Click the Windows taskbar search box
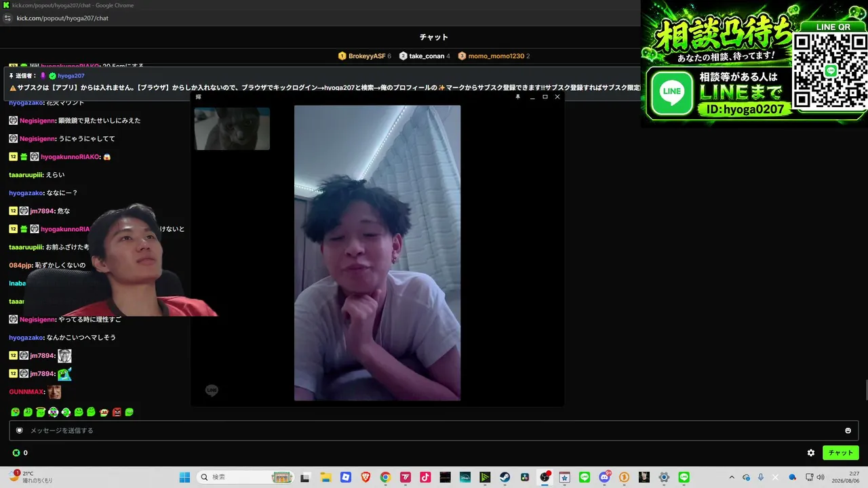Image resolution: width=868 pixels, height=488 pixels. pos(245,477)
